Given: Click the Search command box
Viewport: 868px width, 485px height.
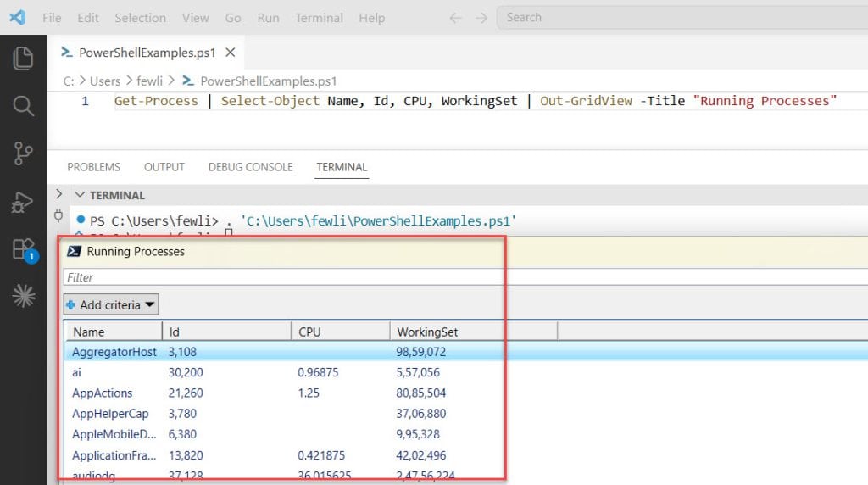Looking at the screenshot, I should coord(682,17).
